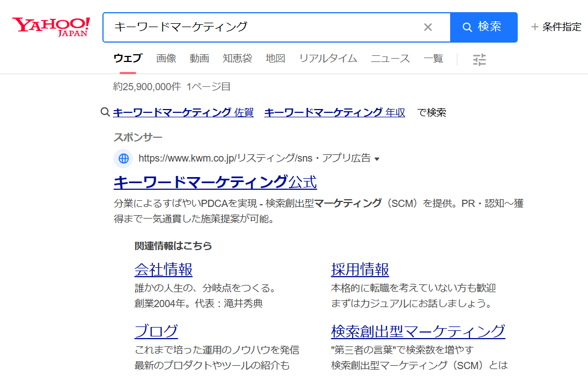The height and width of the screenshot is (384, 588).
Task: Clear the search box with the X icon
Action: (428, 27)
